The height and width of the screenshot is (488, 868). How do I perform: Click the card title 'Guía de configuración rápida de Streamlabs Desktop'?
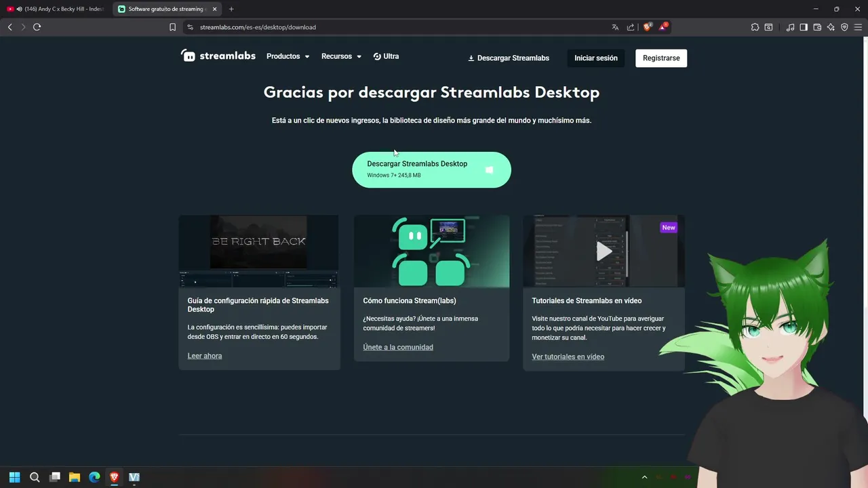click(258, 305)
